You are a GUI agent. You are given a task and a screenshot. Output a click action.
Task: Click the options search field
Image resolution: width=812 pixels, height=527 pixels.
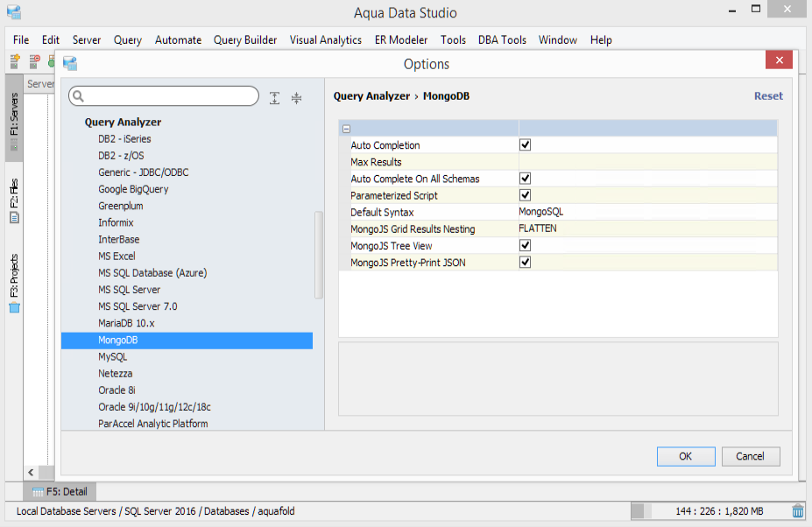pyautogui.click(x=172, y=96)
